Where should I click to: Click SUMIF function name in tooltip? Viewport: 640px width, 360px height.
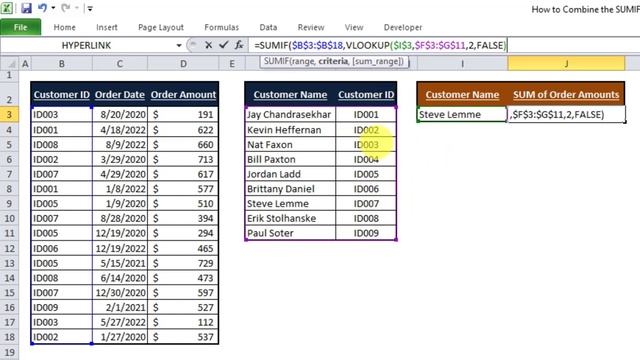pos(276,62)
